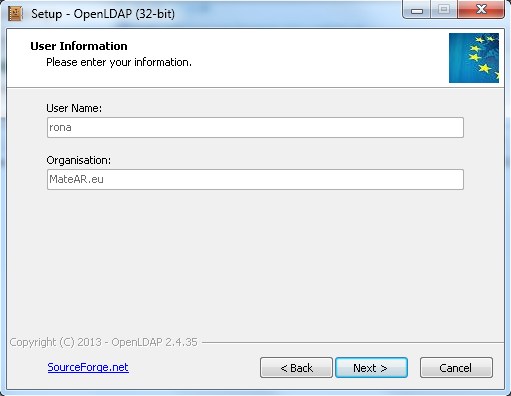The image size is (511, 396).
Task: Click the "Setup - OpenLDAP (32-bit)" title text
Action: coord(103,14)
